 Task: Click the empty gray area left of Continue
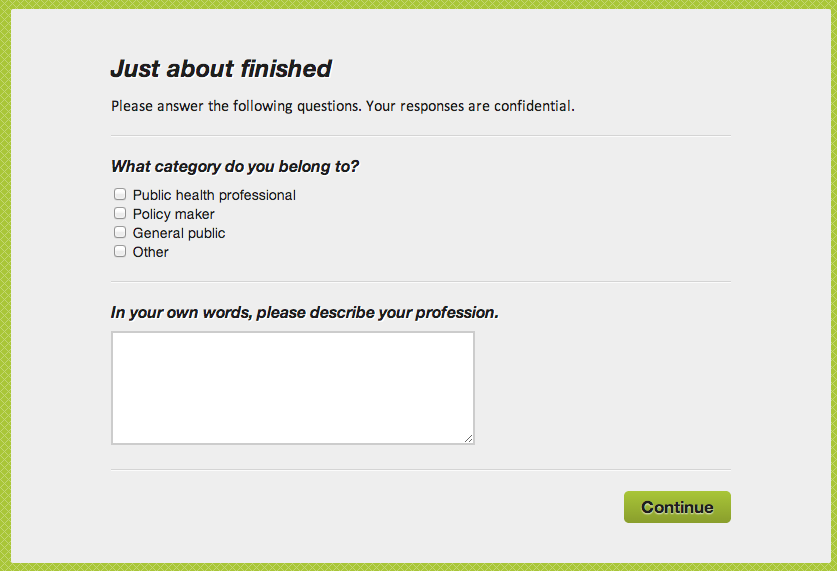360,507
